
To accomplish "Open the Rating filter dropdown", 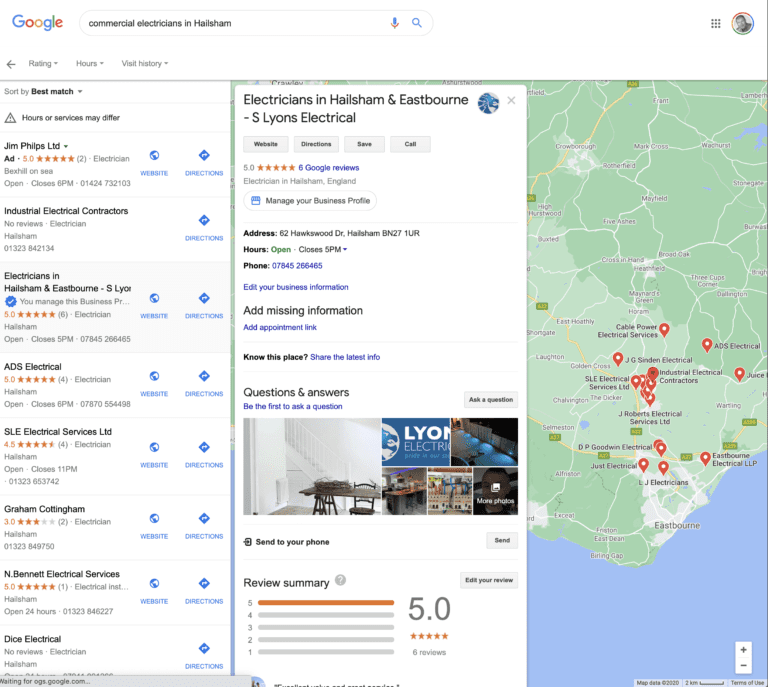I will [x=43, y=63].
